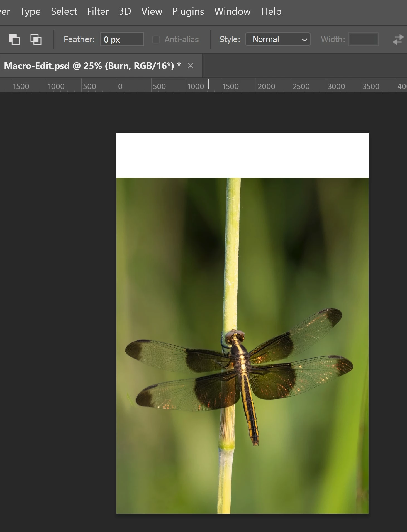
Task: Open the Style dropdown set to Normal
Action: click(278, 39)
